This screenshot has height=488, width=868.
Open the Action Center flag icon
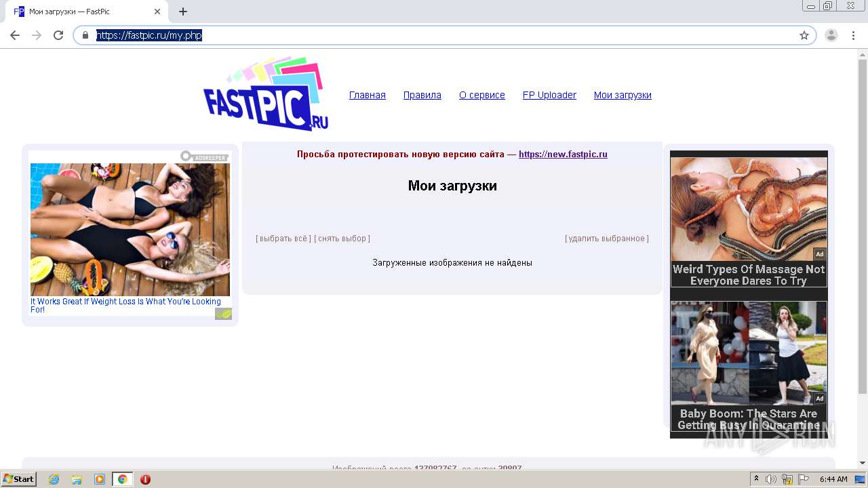pyautogui.click(x=804, y=479)
